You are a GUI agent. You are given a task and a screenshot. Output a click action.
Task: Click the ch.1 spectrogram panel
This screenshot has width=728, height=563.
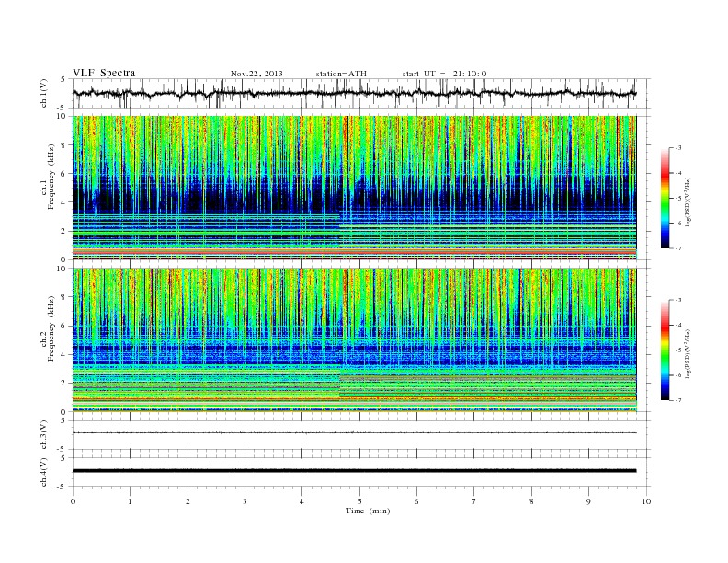point(354,188)
